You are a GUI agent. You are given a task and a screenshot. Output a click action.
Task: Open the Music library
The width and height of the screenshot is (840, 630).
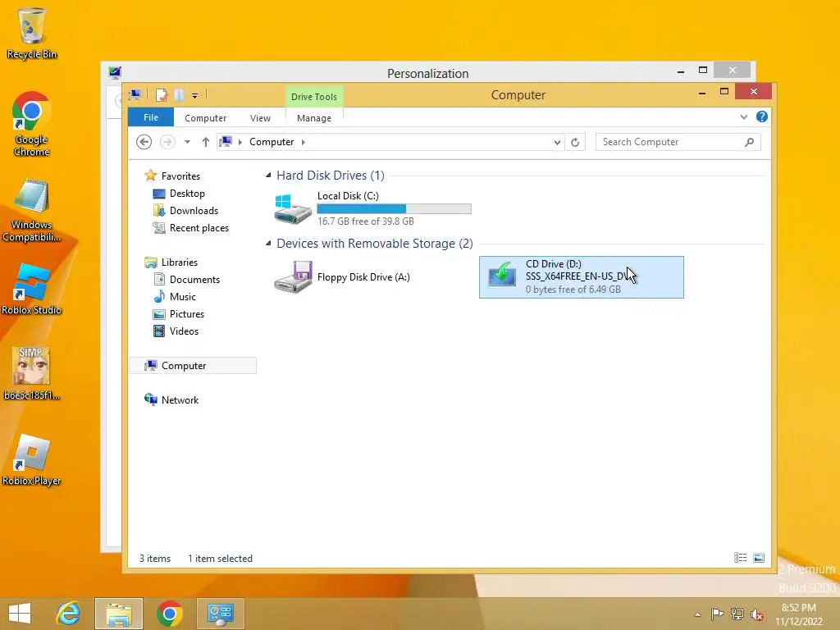pyautogui.click(x=183, y=297)
